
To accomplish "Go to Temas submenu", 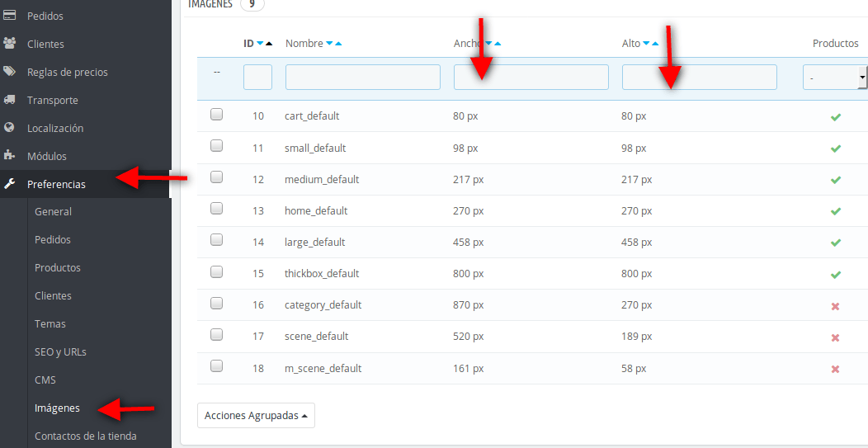I will [50, 324].
